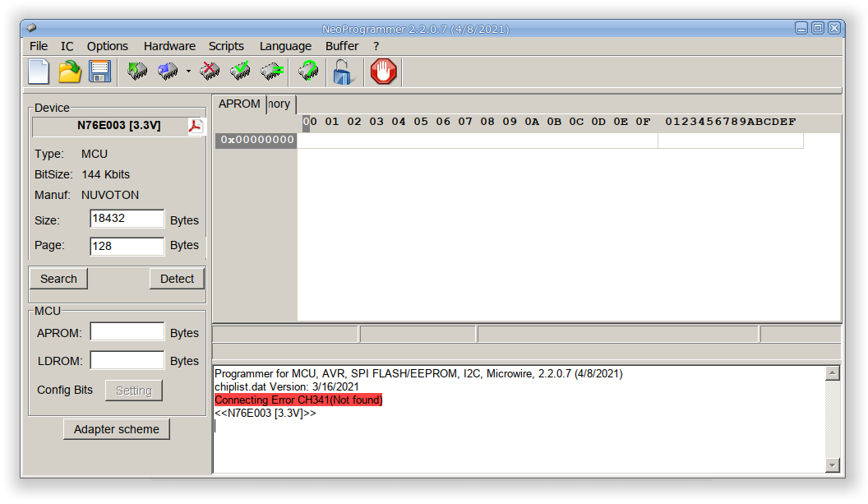This screenshot has height=504, width=868.
Task: Click the Detect chip question mark icon
Action: tap(308, 72)
